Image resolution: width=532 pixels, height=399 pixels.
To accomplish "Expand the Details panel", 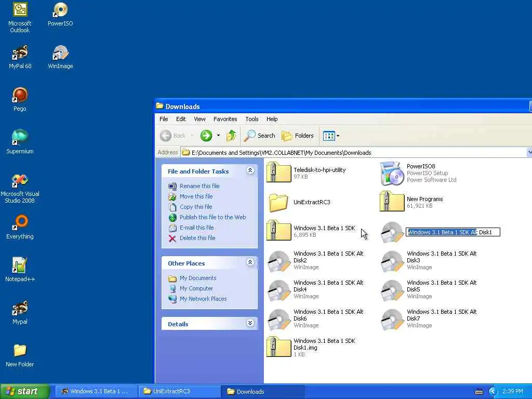I will tap(250, 323).
